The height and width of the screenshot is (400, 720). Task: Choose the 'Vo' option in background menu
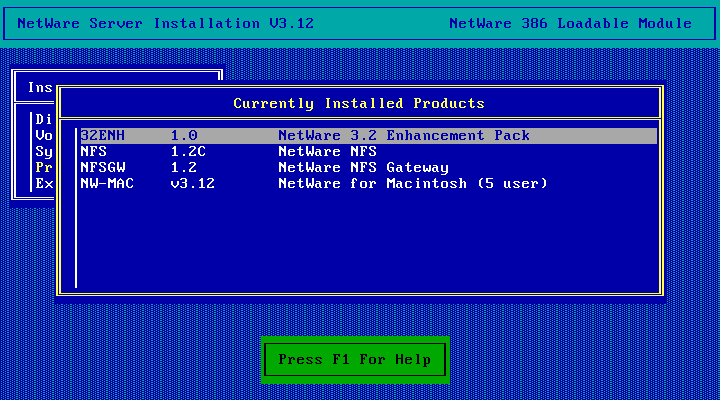44,135
